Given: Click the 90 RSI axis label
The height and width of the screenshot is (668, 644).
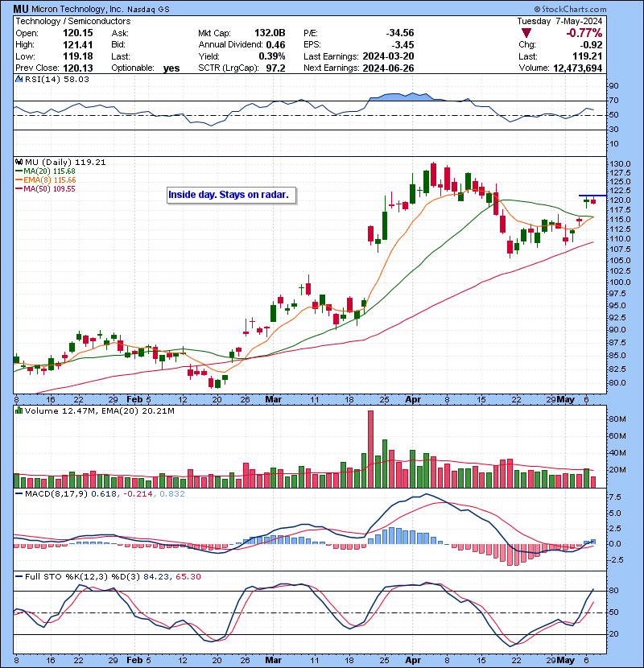Looking at the screenshot, I should pos(613,85).
